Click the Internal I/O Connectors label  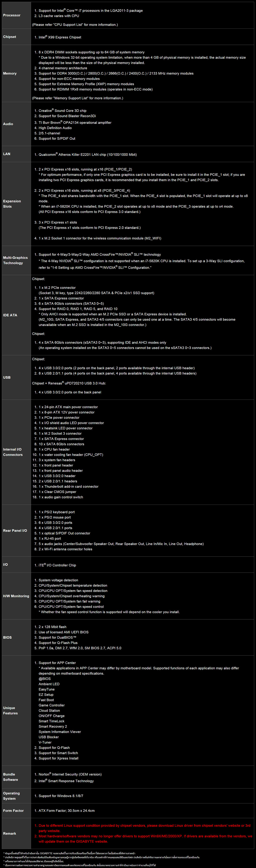pyautogui.click(x=13, y=452)
